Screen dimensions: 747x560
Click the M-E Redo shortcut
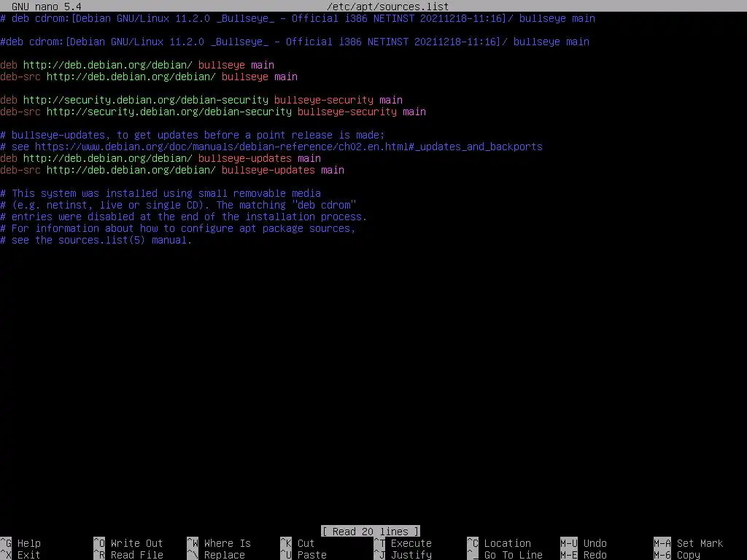(x=584, y=555)
